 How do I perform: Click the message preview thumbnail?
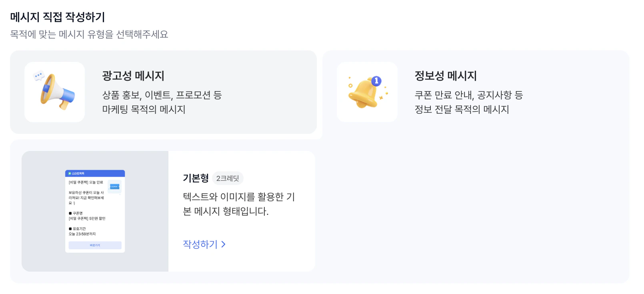pyautogui.click(x=95, y=210)
